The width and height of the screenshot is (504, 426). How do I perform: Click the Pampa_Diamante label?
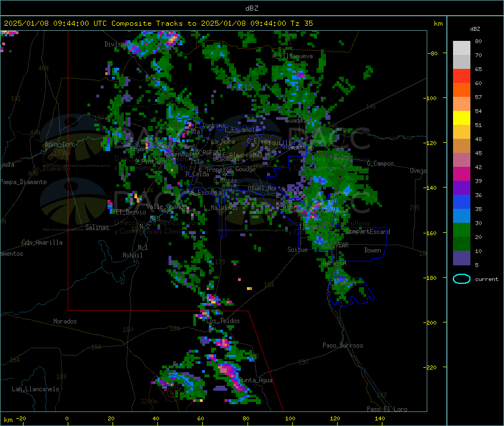[23, 182]
